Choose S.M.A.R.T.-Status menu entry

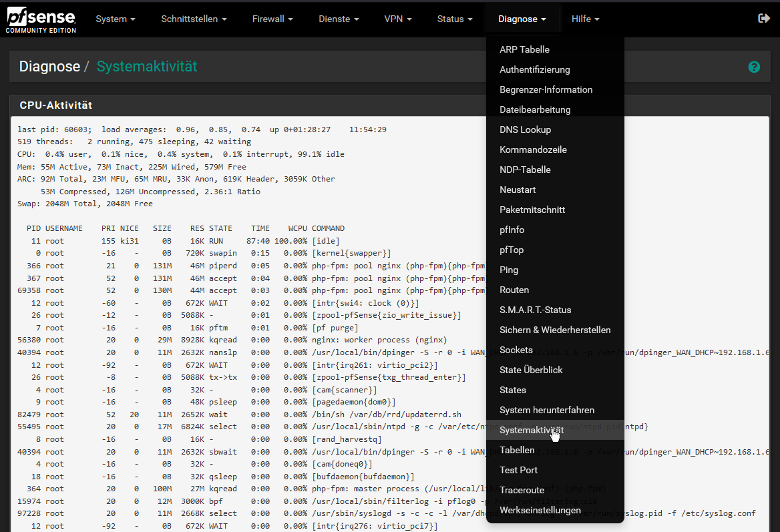[x=555, y=310]
